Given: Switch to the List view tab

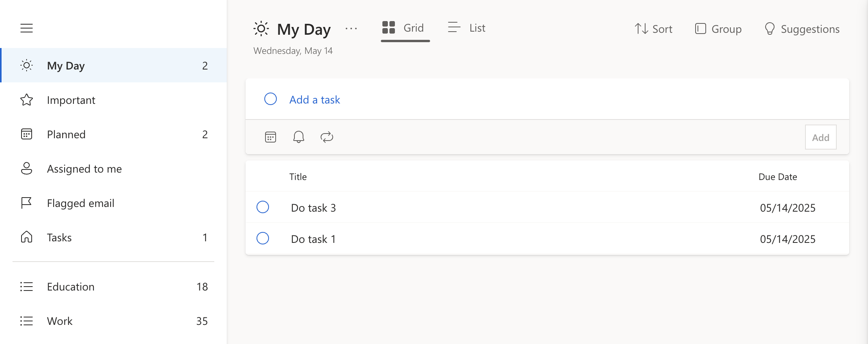Looking at the screenshot, I should coord(466,28).
